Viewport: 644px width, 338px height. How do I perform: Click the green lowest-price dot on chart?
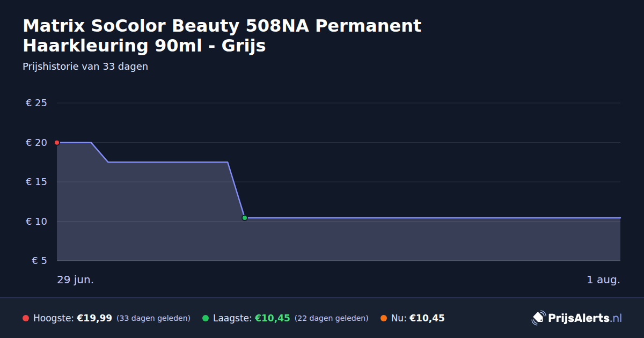coord(245,218)
